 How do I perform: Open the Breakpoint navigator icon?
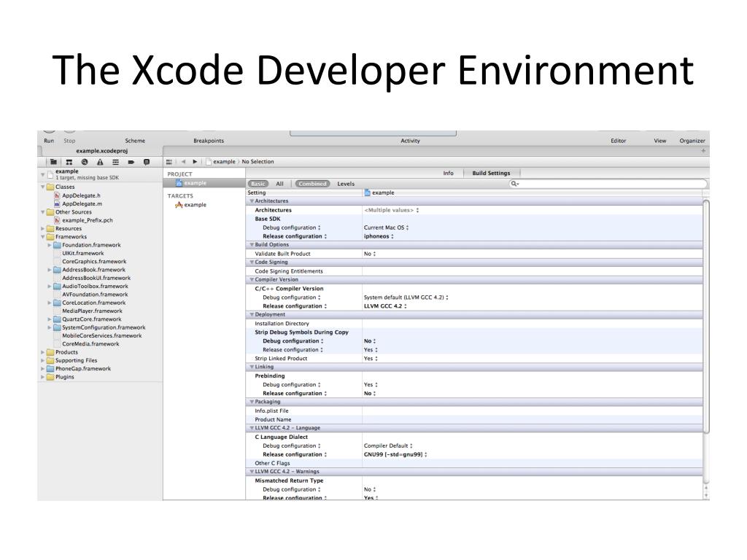(131, 162)
